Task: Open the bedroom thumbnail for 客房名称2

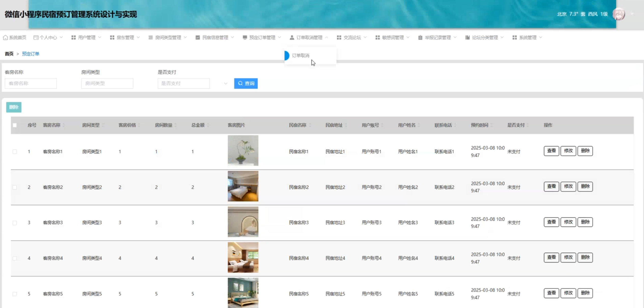Action: (243, 186)
